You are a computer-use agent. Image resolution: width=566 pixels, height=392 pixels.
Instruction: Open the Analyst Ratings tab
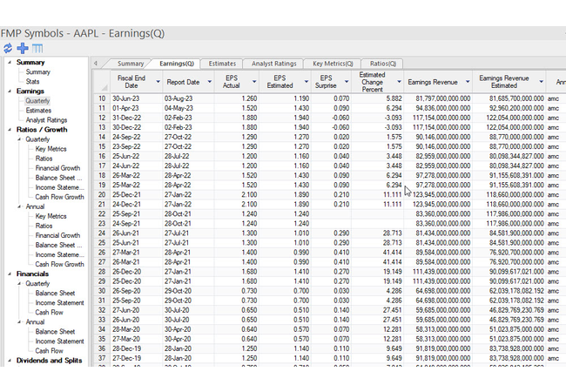274,64
